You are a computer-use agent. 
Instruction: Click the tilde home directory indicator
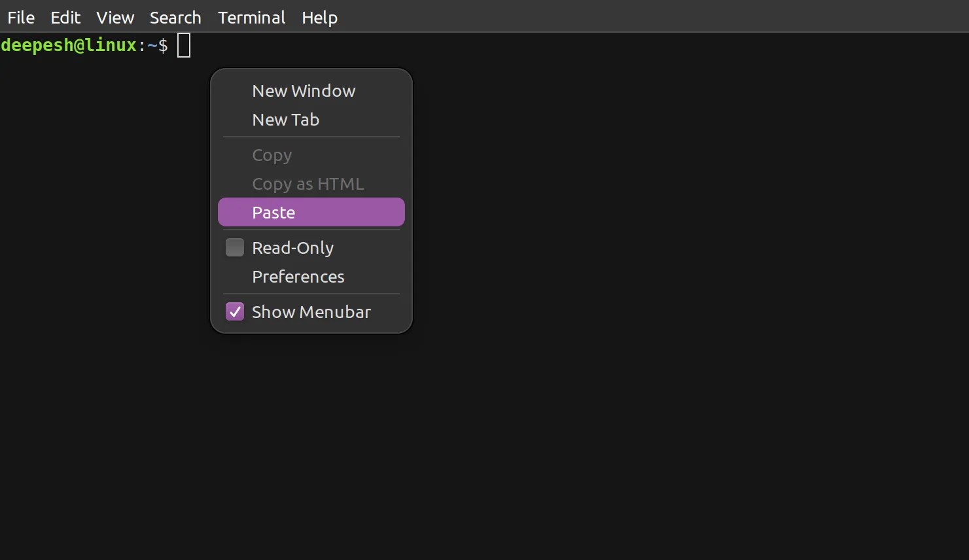pyautogui.click(x=152, y=45)
